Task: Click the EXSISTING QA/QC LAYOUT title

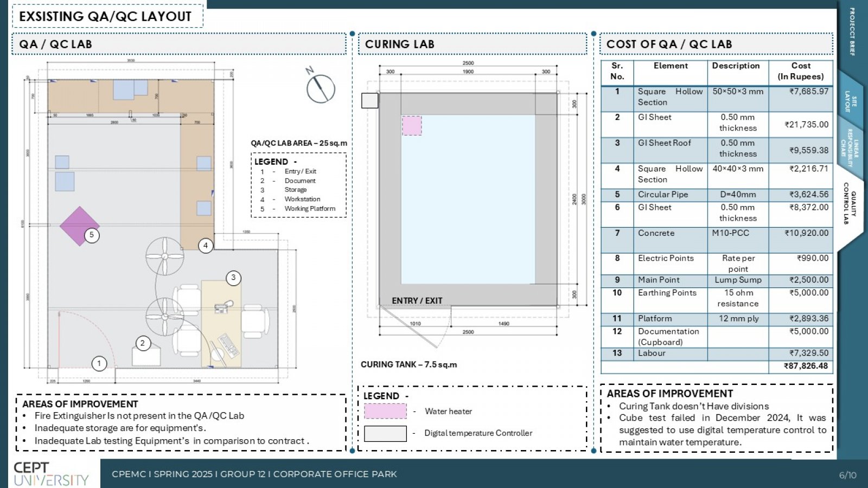Action: pyautogui.click(x=105, y=16)
